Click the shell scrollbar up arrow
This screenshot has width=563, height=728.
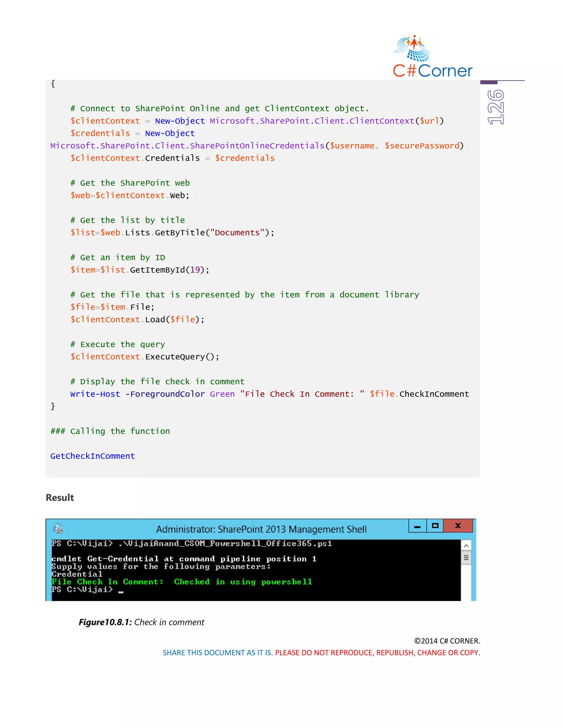466,546
